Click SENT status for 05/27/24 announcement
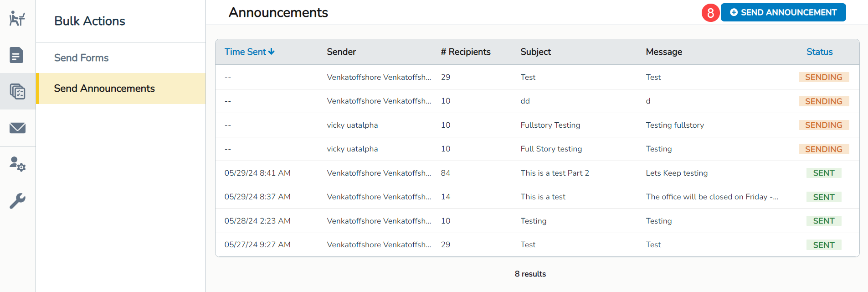 pyautogui.click(x=823, y=245)
